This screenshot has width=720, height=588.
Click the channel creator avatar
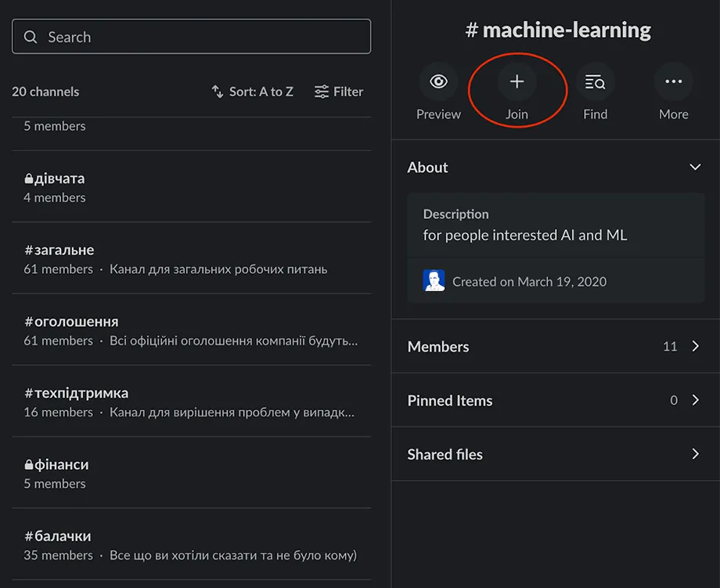(434, 281)
